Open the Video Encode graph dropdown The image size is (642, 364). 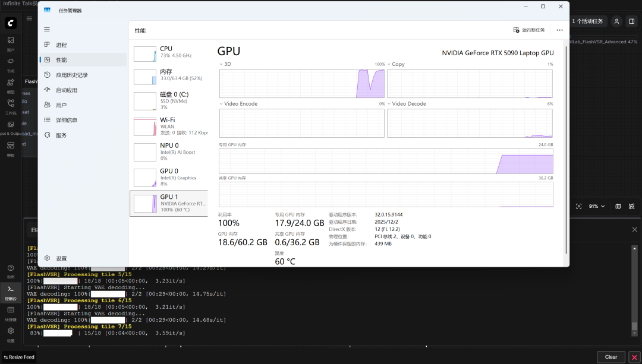(x=239, y=104)
